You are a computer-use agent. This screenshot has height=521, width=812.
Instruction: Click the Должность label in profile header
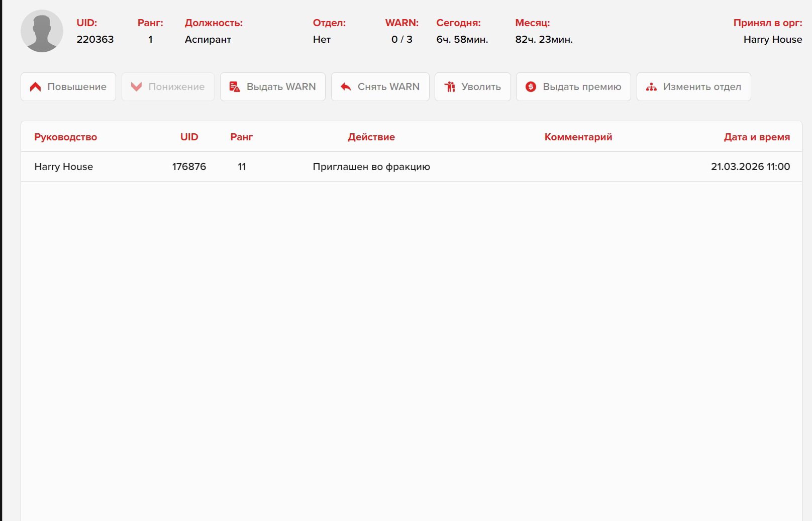click(x=214, y=23)
